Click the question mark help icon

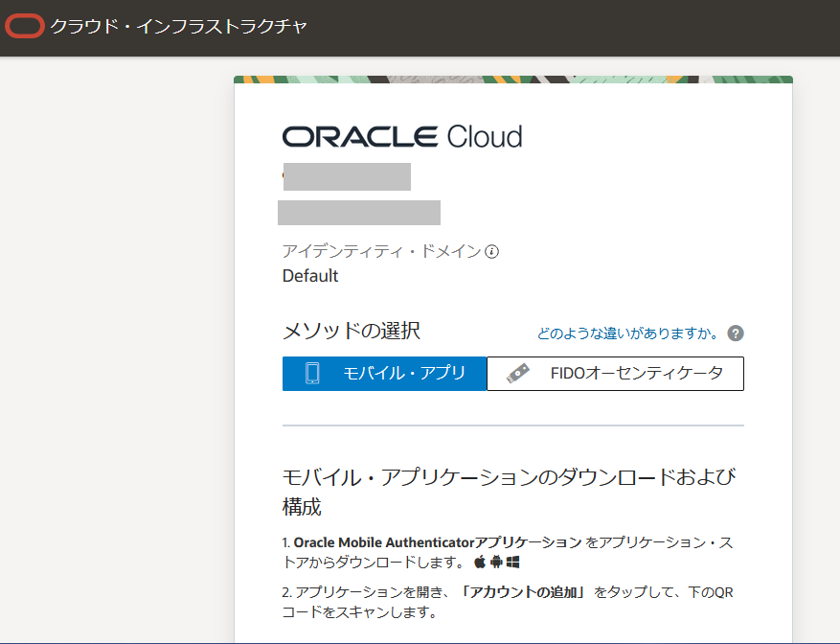pyautogui.click(x=736, y=333)
